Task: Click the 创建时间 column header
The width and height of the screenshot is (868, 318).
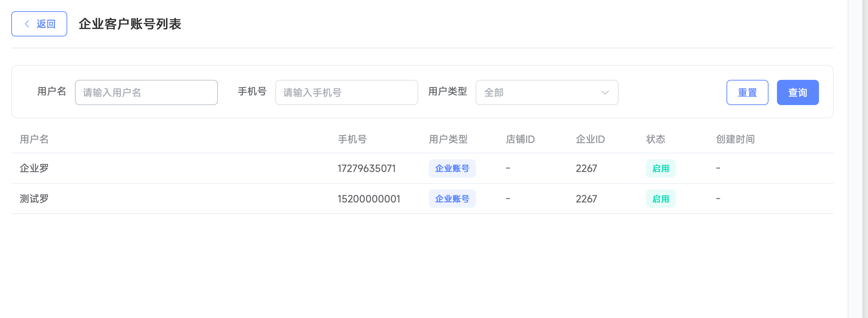Action: click(x=735, y=139)
